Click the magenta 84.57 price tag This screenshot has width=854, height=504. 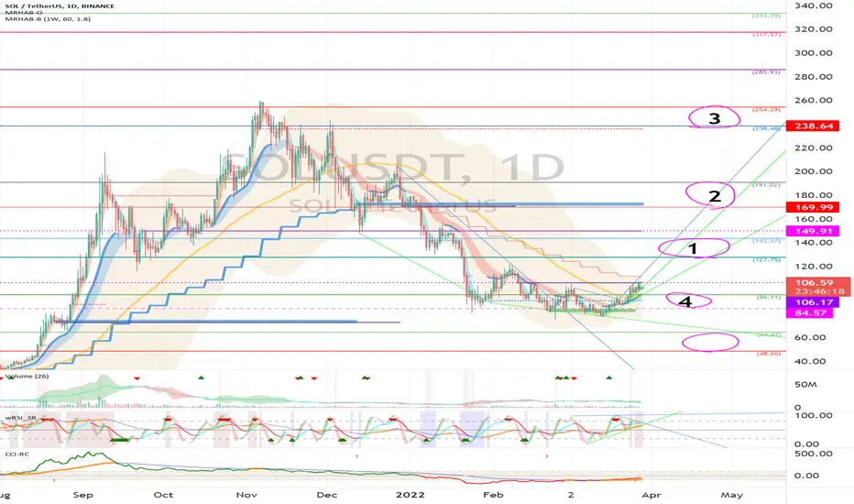(810, 312)
